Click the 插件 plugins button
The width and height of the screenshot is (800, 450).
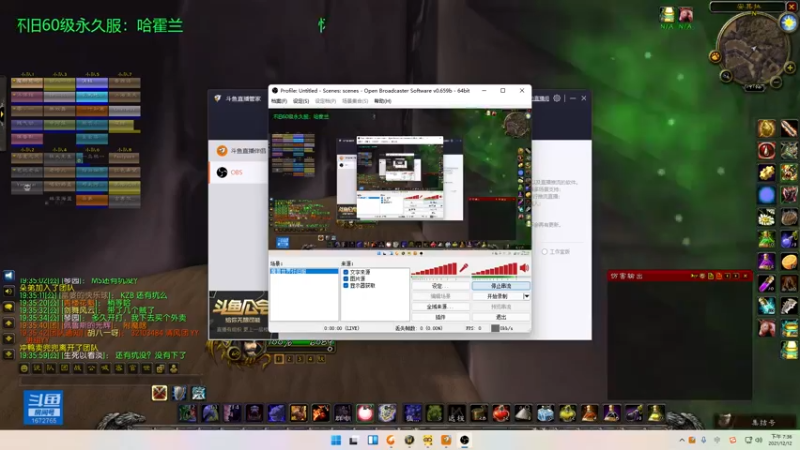(440, 317)
